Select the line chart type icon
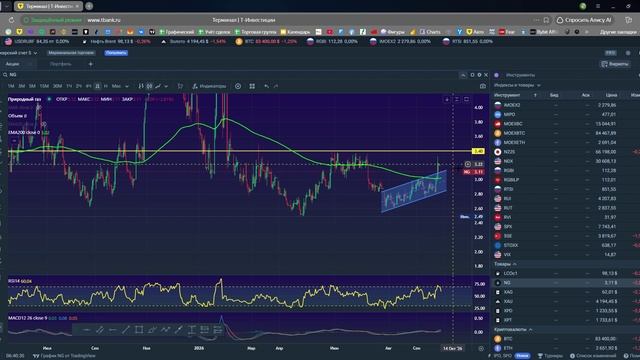The image size is (640, 360). coord(158,86)
